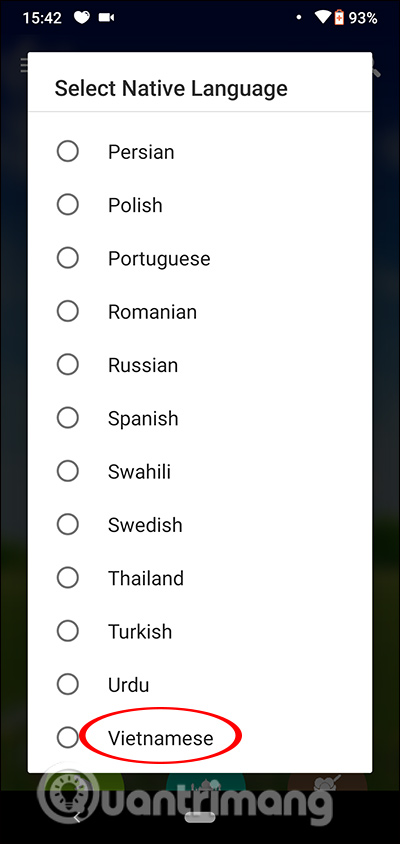The width and height of the screenshot is (400, 844).
Task: Tap the heart icon in status bar
Action: [82, 18]
